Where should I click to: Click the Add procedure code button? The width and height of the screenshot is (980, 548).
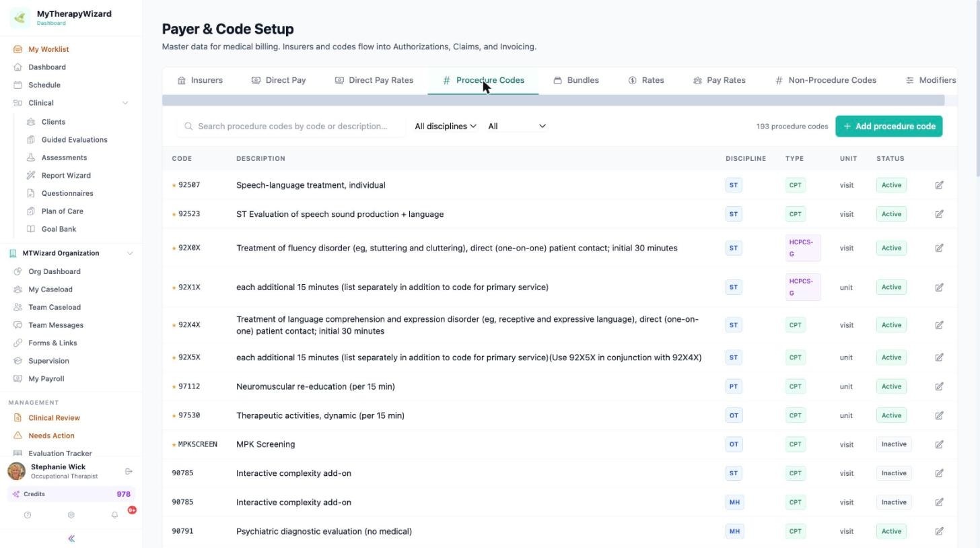click(x=889, y=126)
